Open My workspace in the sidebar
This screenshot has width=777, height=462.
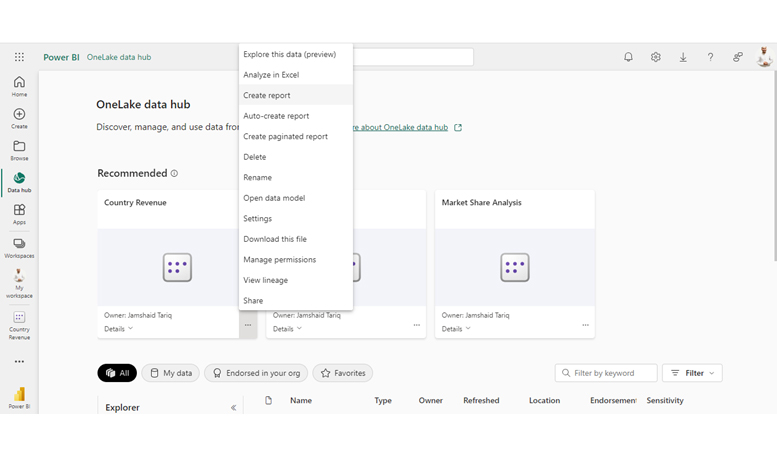click(x=19, y=284)
